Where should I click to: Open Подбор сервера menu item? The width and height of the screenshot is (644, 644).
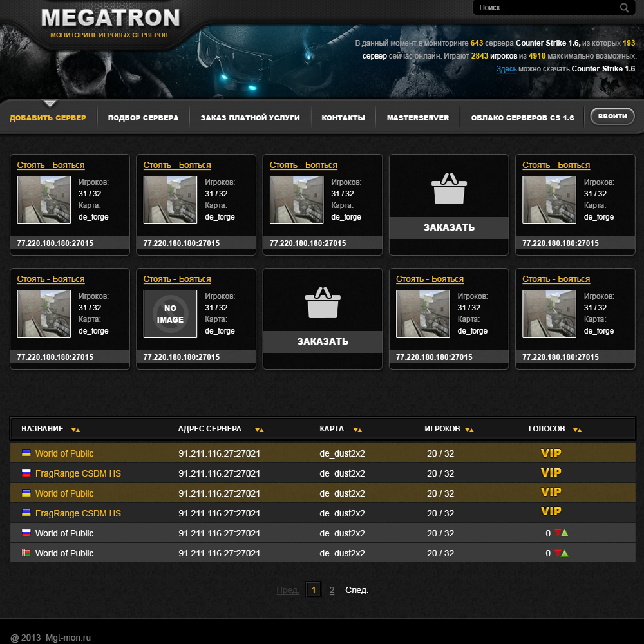tap(144, 118)
